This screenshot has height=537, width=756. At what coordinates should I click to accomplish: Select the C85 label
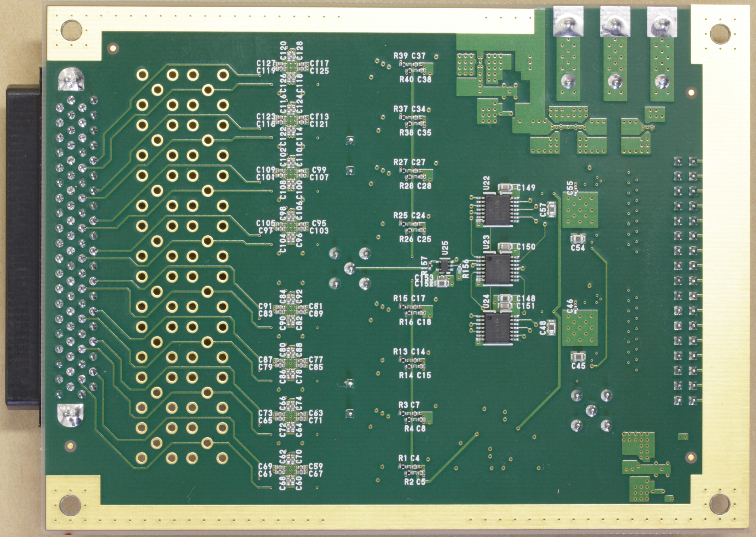coord(316,367)
